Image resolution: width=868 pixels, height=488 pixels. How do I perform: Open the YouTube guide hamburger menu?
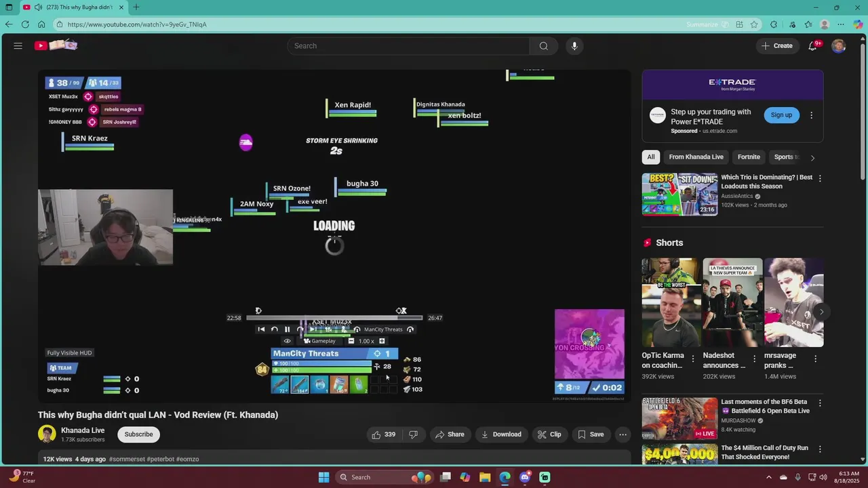tap(18, 45)
